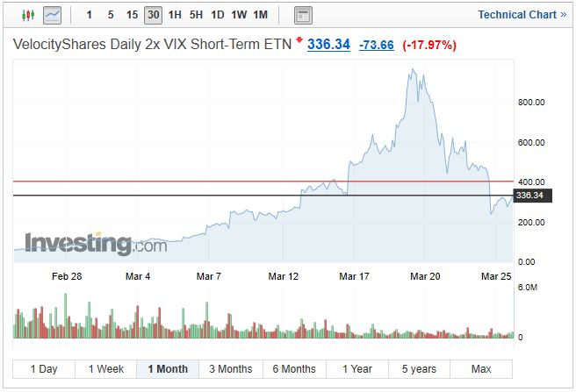Image resolution: width=576 pixels, height=392 pixels.
Task: Click the 336.34 price link
Action: coord(328,44)
